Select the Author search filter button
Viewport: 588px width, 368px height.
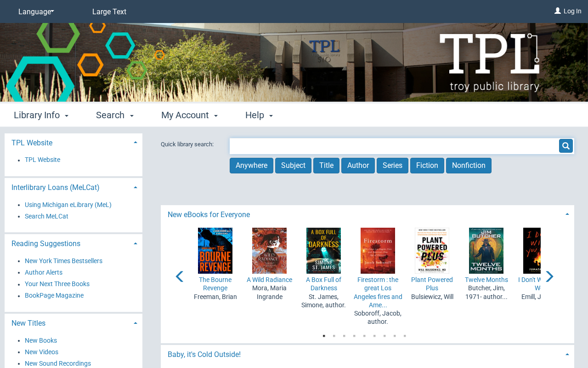[x=358, y=166]
